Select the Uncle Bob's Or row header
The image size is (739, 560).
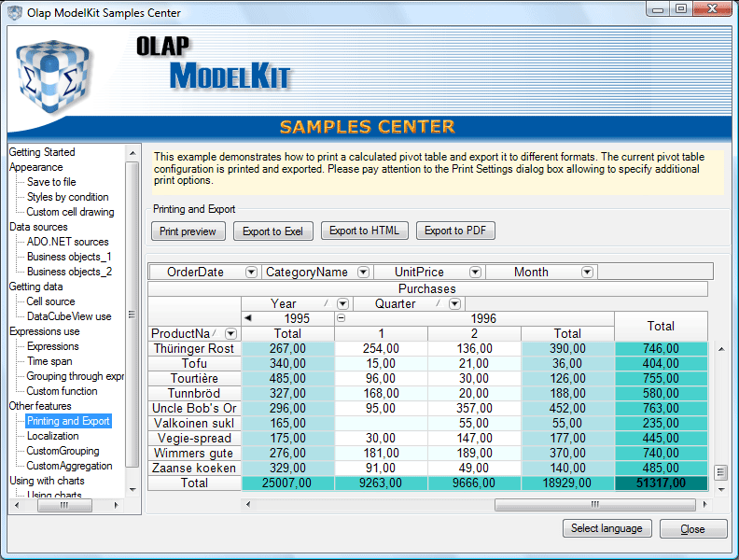194,408
